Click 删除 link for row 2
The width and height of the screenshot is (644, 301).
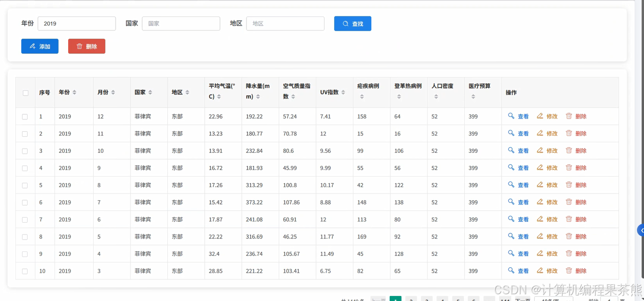coord(581,133)
